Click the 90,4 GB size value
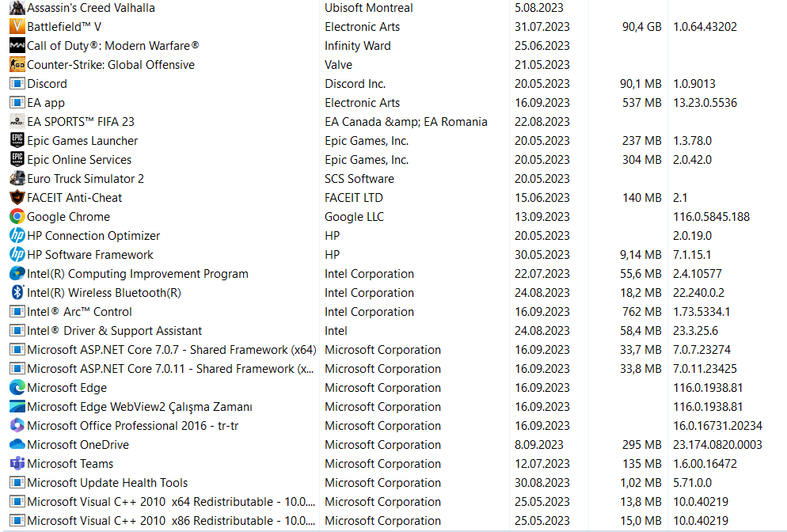The width and height of the screenshot is (787, 532). 641,27
